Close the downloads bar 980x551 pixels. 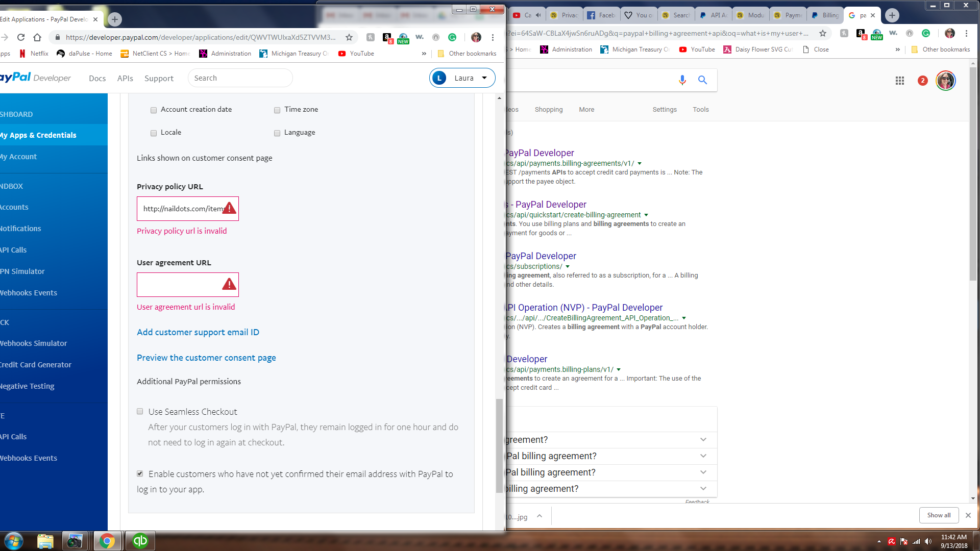point(968,515)
